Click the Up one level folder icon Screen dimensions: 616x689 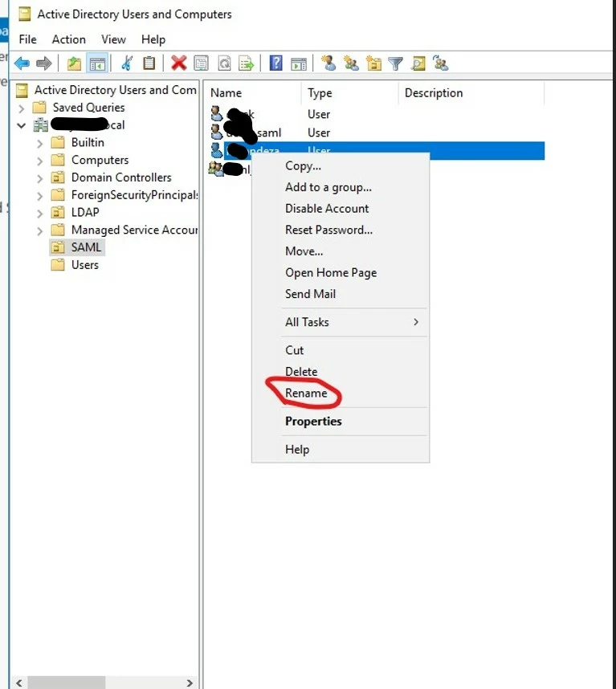point(74,63)
